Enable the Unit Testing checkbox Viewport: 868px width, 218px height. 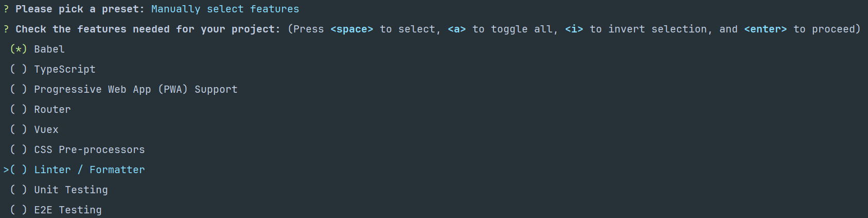click(x=19, y=190)
